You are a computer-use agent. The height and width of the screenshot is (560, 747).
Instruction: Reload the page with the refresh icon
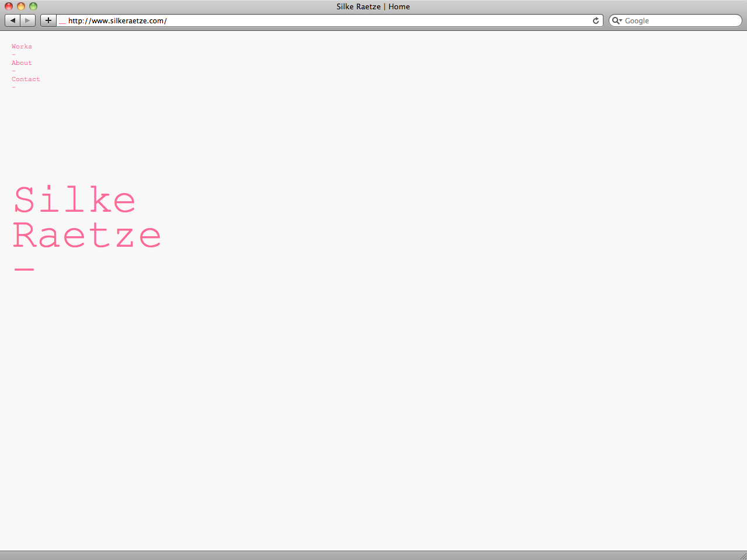(x=596, y=20)
